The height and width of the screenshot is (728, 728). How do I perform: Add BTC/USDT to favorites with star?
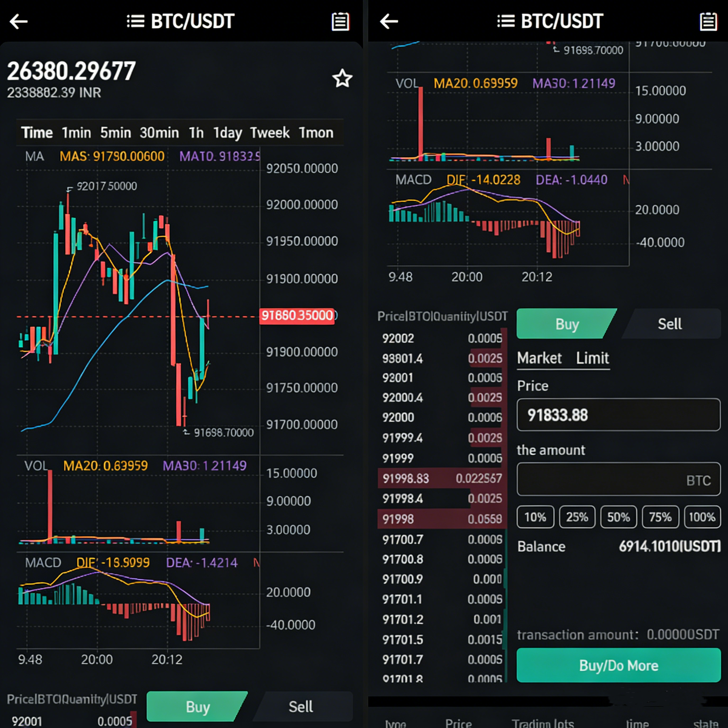coord(342,79)
